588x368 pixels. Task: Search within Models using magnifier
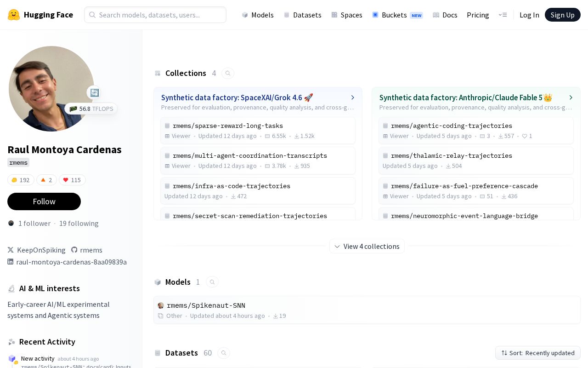[x=212, y=282]
